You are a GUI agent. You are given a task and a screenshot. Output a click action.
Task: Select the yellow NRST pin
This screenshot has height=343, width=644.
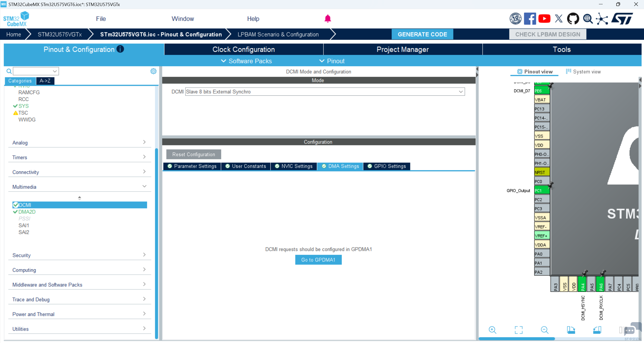(542, 172)
